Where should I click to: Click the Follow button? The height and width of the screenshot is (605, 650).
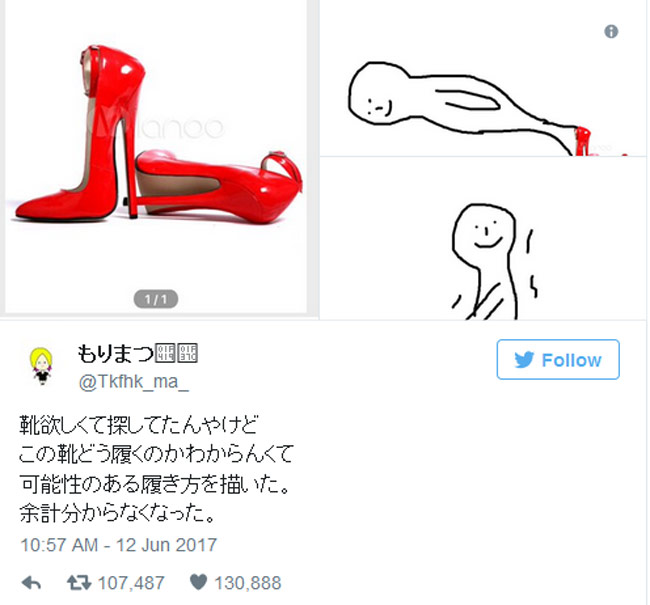click(558, 359)
